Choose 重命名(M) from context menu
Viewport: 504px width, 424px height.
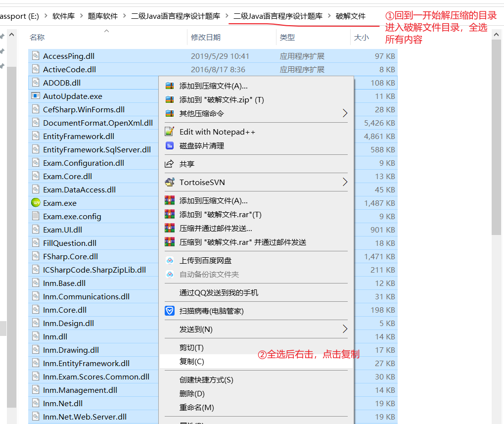256,407
